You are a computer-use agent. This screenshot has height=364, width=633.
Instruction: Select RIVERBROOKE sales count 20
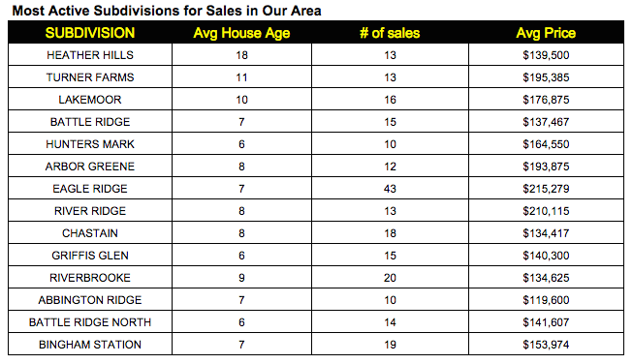(x=390, y=278)
